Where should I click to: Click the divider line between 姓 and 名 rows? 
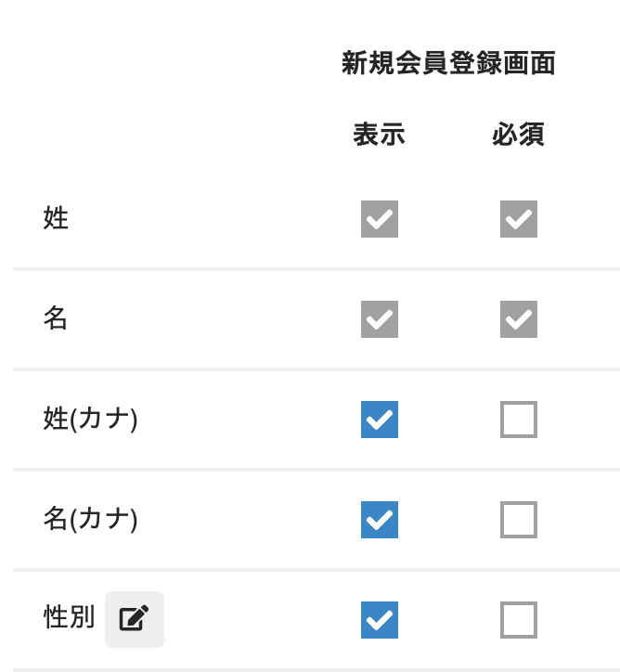(x=316, y=269)
